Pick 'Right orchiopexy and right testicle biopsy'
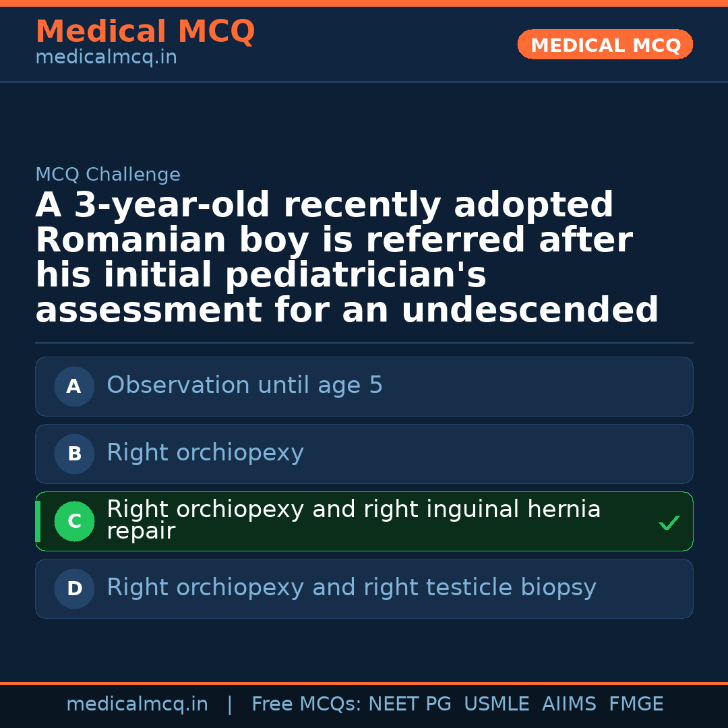Screen dimensions: 728x728 tap(351, 588)
